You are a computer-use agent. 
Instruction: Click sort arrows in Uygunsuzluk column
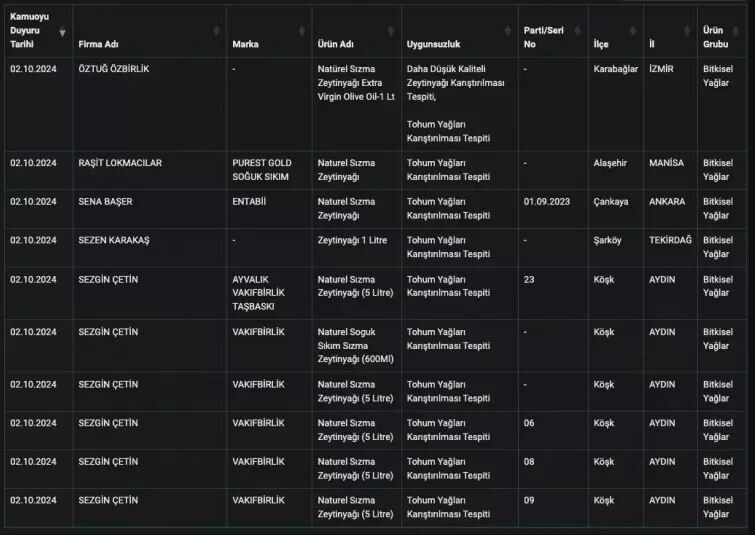point(509,31)
